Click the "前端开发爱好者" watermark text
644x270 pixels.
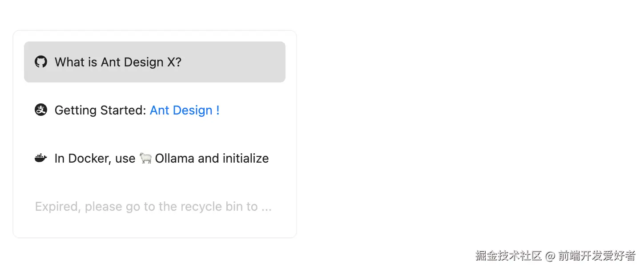(597, 256)
